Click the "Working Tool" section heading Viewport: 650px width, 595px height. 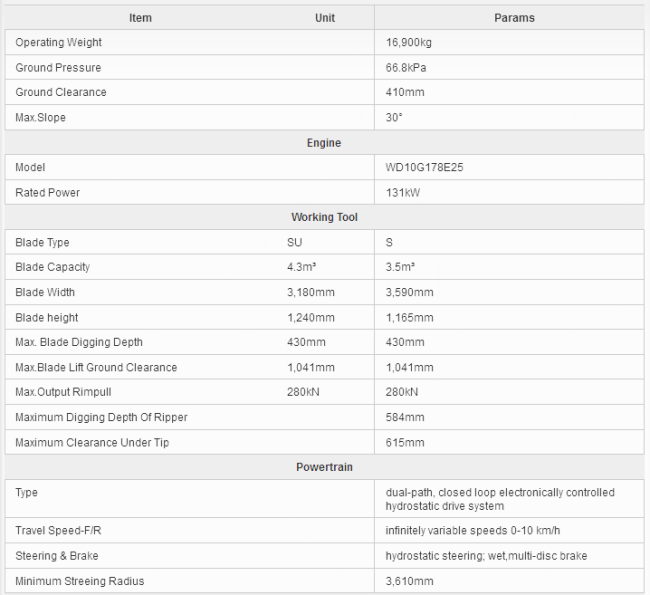324,217
